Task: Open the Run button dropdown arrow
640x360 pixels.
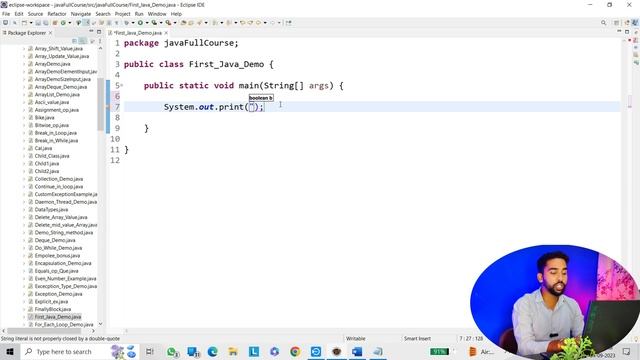Action: [x=147, y=23]
